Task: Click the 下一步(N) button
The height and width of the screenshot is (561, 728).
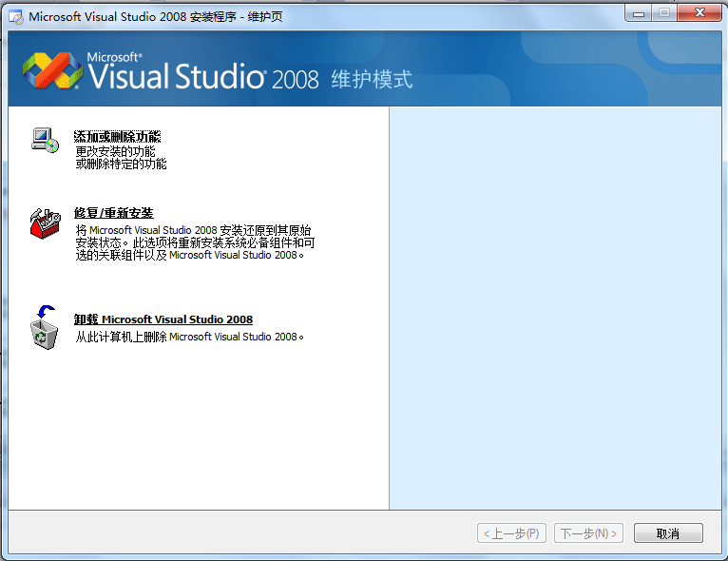Action: pyautogui.click(x=588, y=533)
